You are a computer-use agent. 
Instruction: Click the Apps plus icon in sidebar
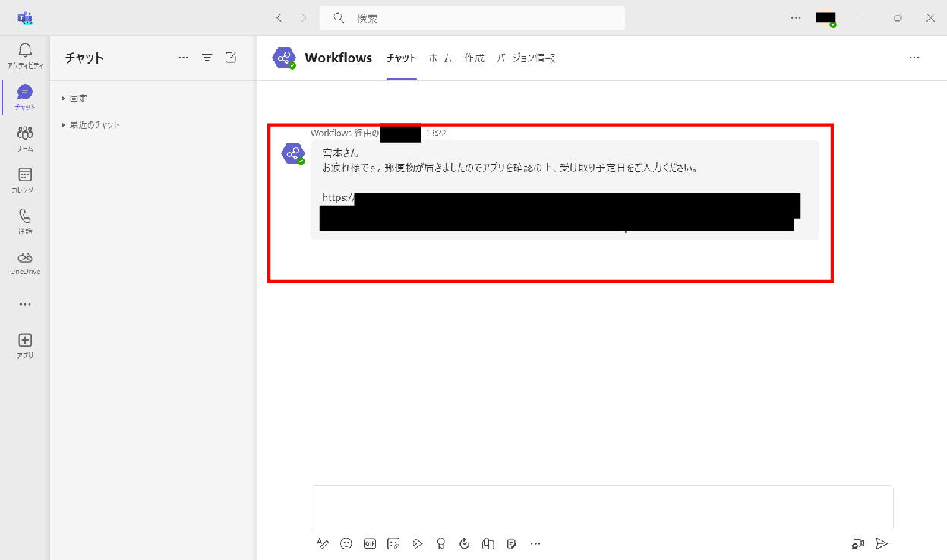25,344
